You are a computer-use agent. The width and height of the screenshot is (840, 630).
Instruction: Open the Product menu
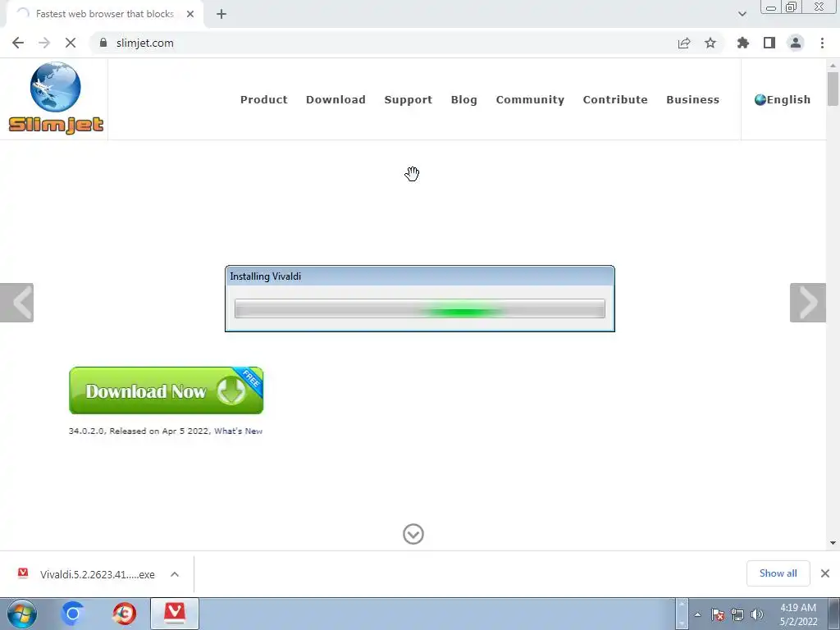pyautogui.click(x=263, y=99)
